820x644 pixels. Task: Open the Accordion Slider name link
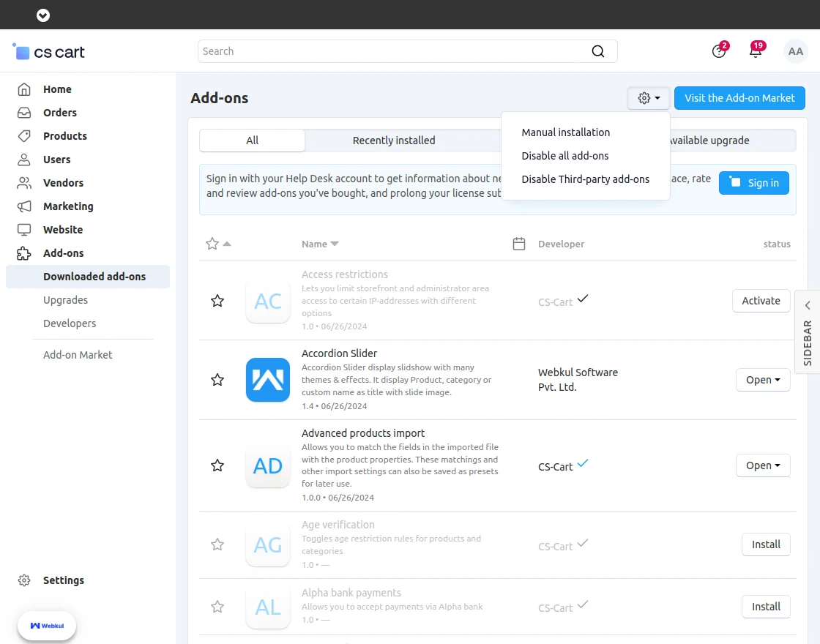339,353
